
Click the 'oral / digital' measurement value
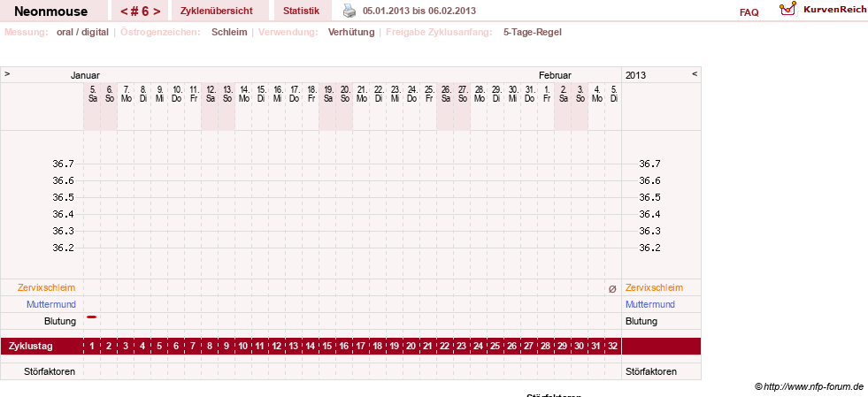coord(82,32)
